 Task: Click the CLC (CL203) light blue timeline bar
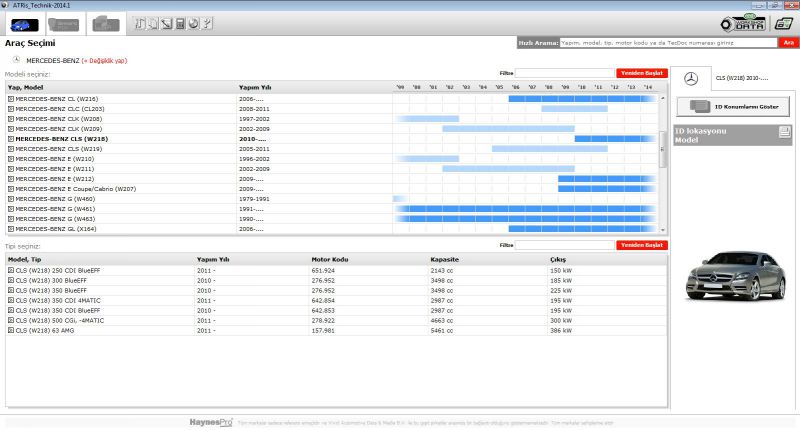574,109
